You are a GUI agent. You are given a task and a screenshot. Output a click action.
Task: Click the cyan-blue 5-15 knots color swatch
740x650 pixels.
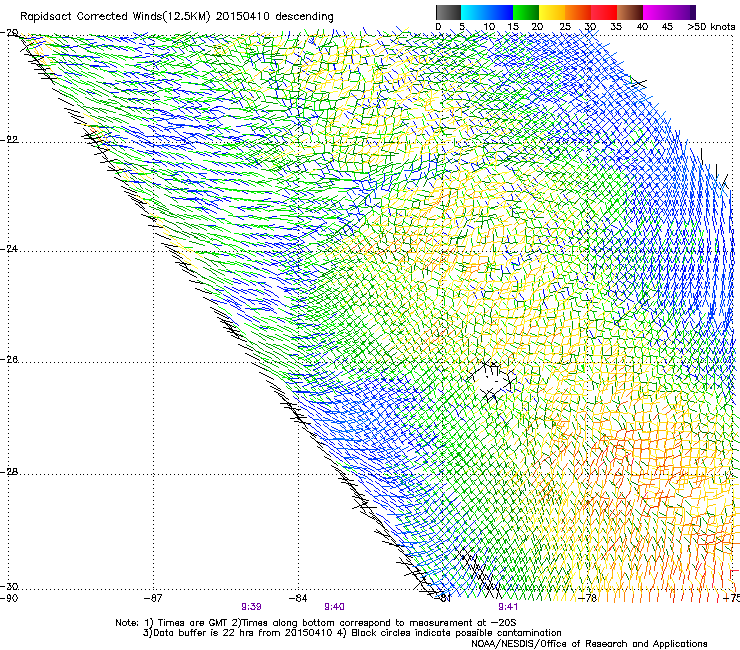pyautogui.click(x=487, y=12)
